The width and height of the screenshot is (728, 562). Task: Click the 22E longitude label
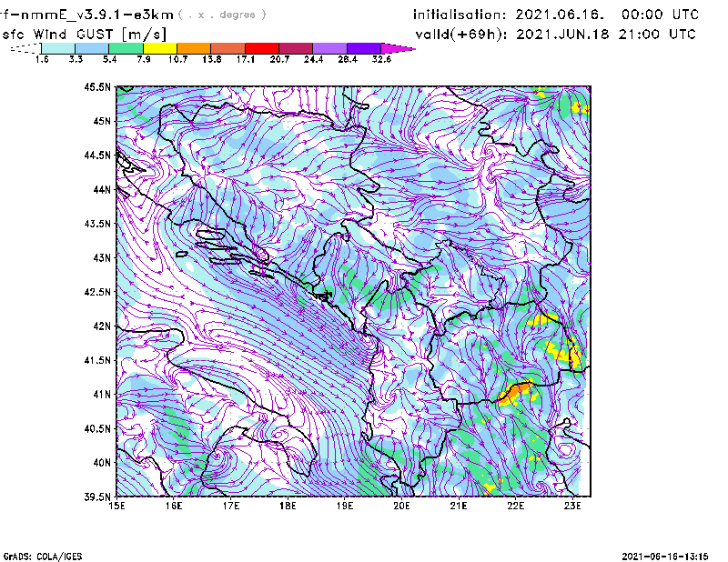pos(515,506)
